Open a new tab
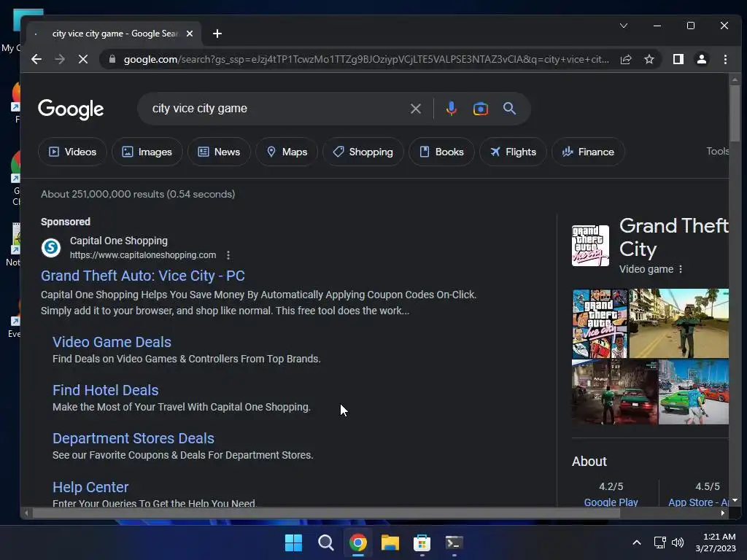Screen dimensions: 747x560 click(217, 34)
